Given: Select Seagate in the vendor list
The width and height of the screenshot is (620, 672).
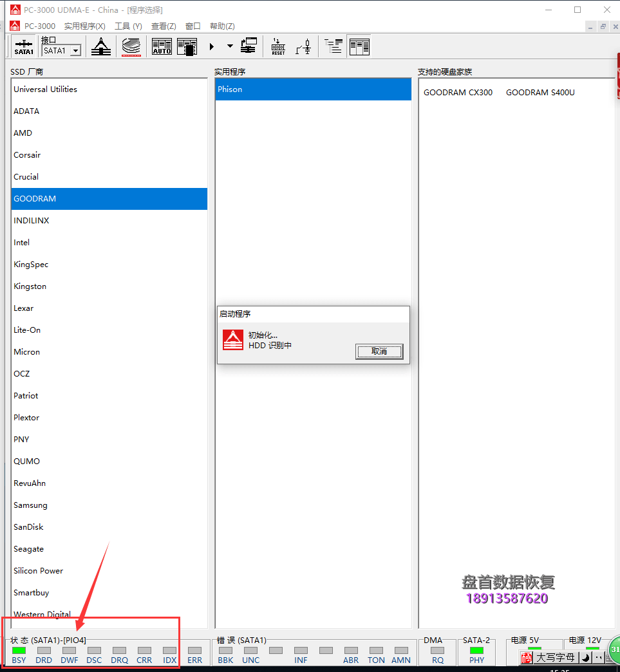Looking at the screenshot, I should click(x=109, y=548).
